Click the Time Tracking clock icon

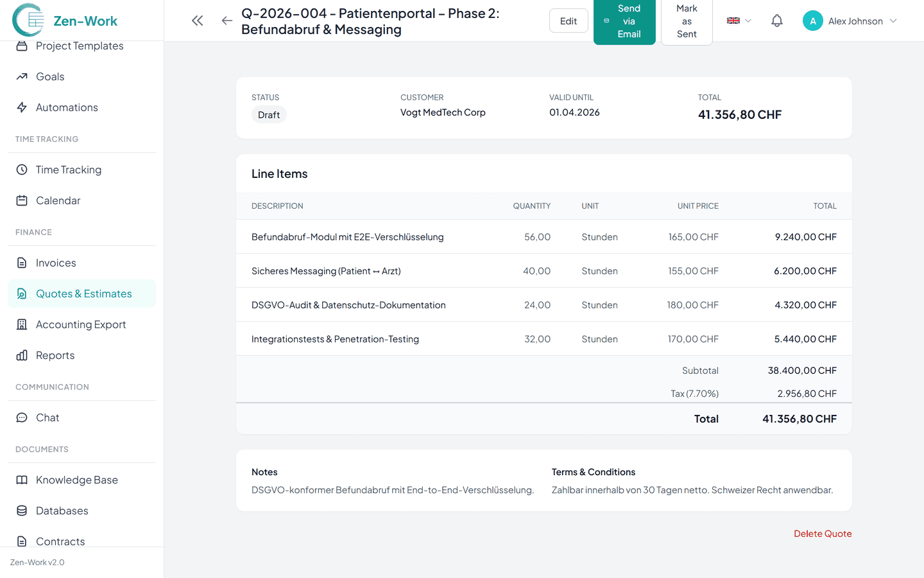pyautogui.click(x=22, y=170)
